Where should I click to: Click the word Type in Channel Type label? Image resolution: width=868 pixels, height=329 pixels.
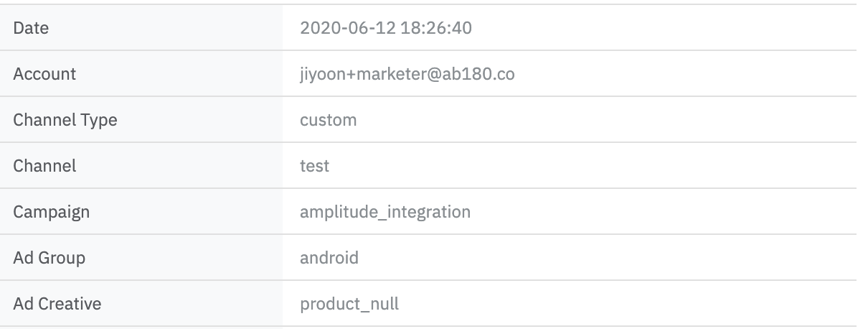click(x=100, y=121)
